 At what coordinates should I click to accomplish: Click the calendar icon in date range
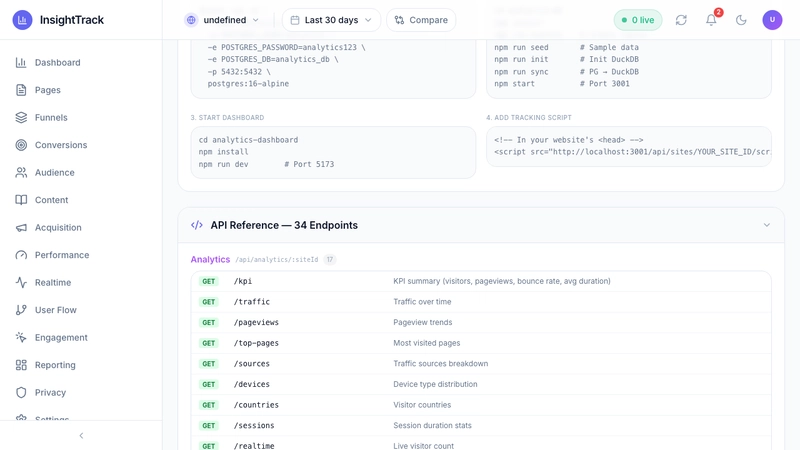295,20
